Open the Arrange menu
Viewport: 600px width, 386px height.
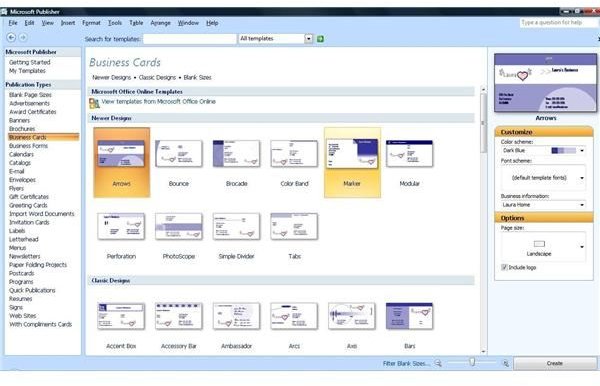point(160,23)
